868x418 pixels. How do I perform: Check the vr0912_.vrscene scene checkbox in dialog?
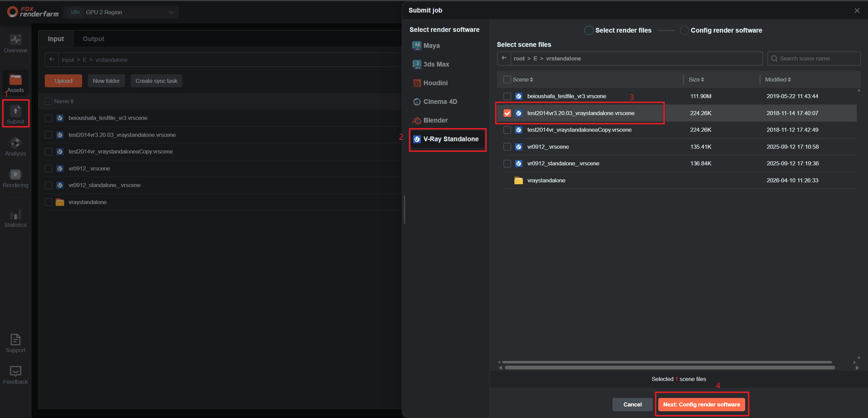[507, 147]
